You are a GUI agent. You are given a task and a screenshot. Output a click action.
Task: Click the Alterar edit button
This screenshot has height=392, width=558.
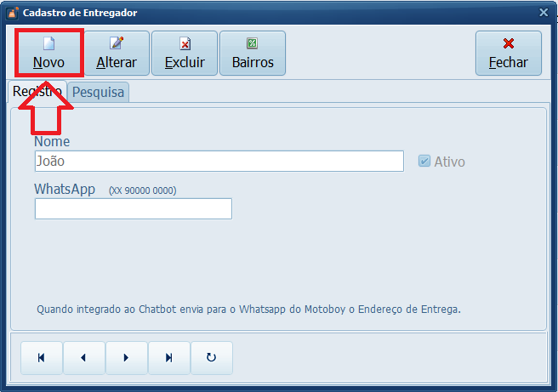click(x=117, y=53)
